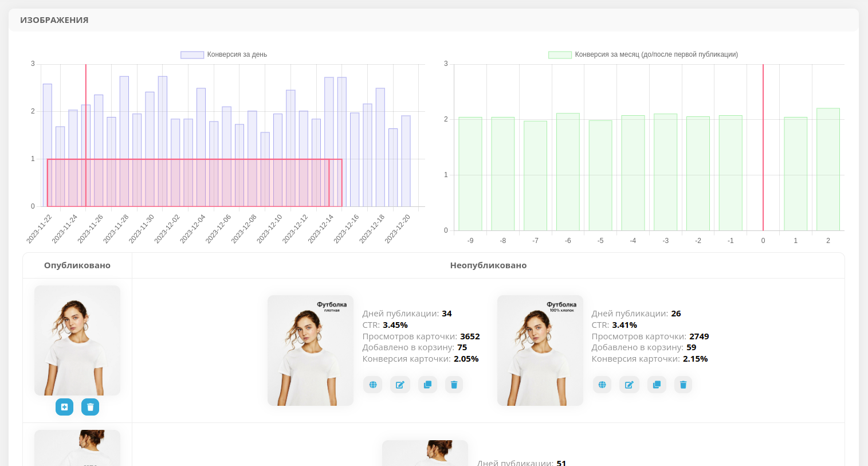Edit the image with CTR 3.41%
Screen dimensions: 868x466
pos(629,385)
